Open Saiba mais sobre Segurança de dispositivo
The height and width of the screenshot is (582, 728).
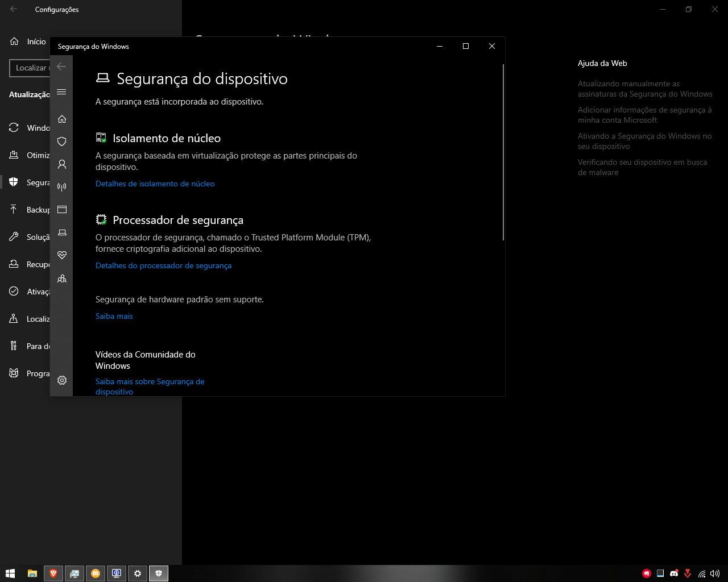[150, 386]
